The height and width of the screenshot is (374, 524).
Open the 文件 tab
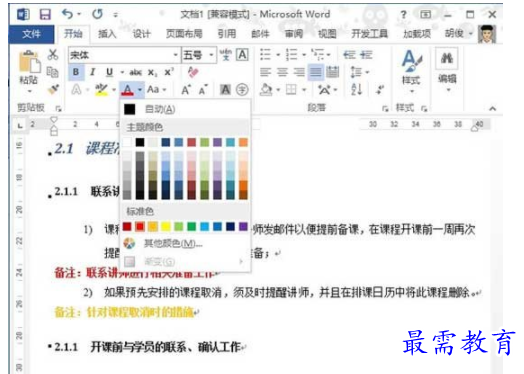pos(31,34)
